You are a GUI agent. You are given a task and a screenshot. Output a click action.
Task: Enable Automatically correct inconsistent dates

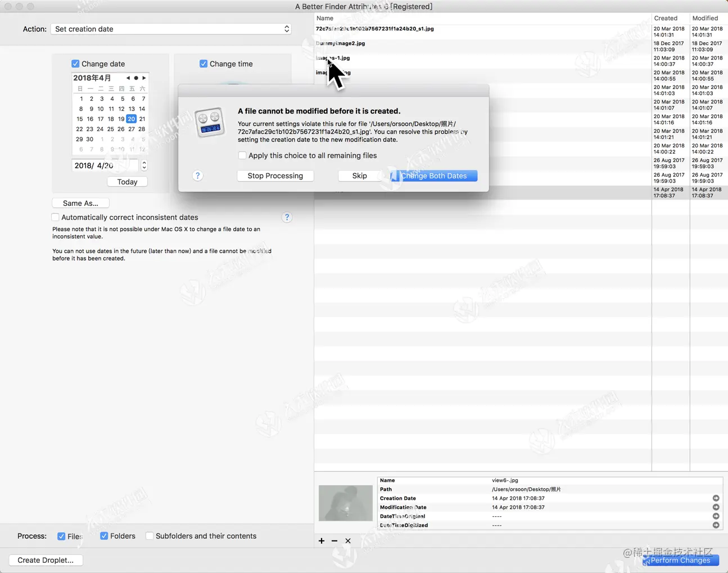tap(55, 217)
